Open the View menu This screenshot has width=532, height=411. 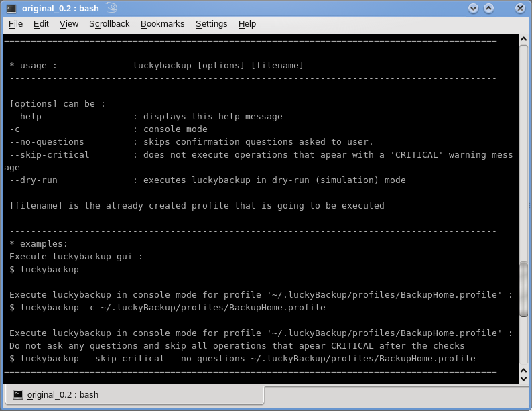(69, 24)
